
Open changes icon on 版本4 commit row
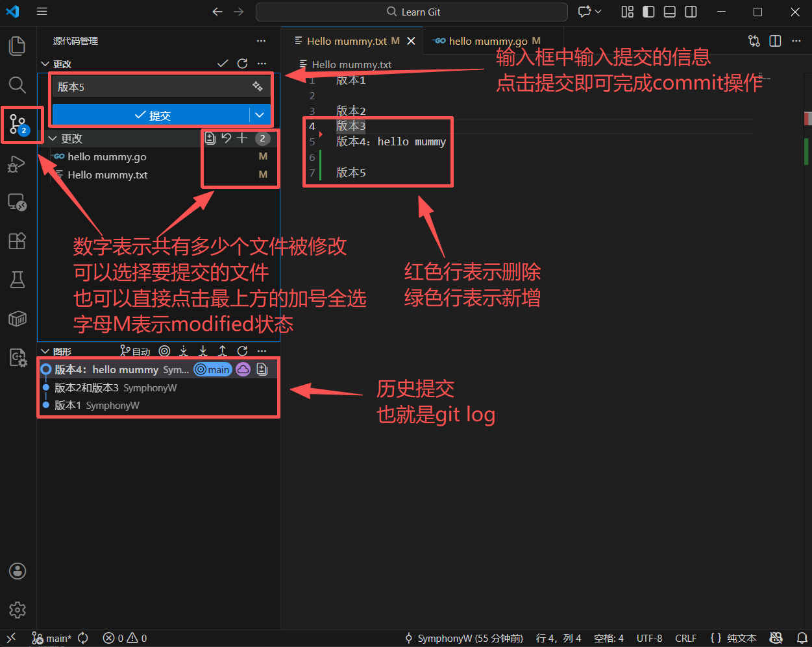[x=262, y=369]
